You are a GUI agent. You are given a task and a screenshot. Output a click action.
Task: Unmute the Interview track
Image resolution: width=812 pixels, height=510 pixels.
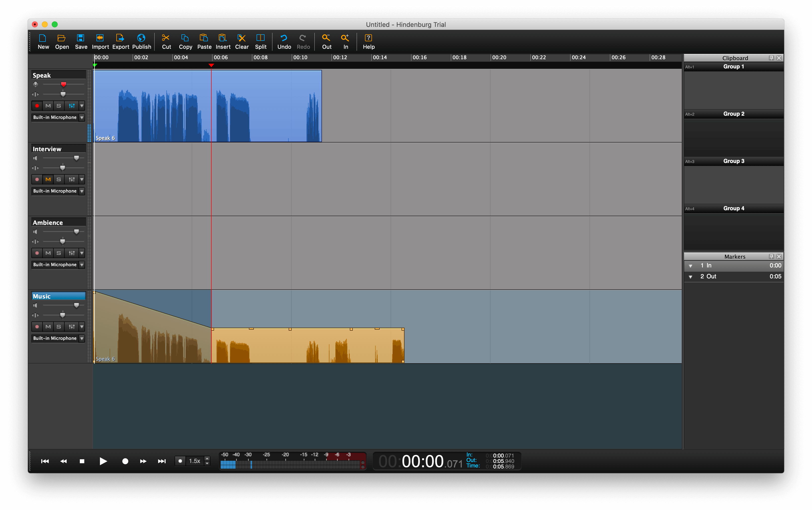pyautogui.click(x=48, y=179)
